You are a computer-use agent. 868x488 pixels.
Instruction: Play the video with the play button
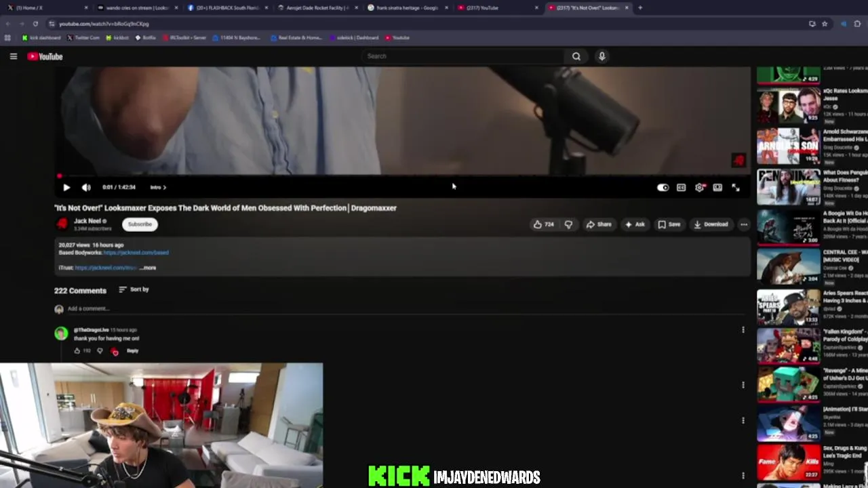(66, 188)
